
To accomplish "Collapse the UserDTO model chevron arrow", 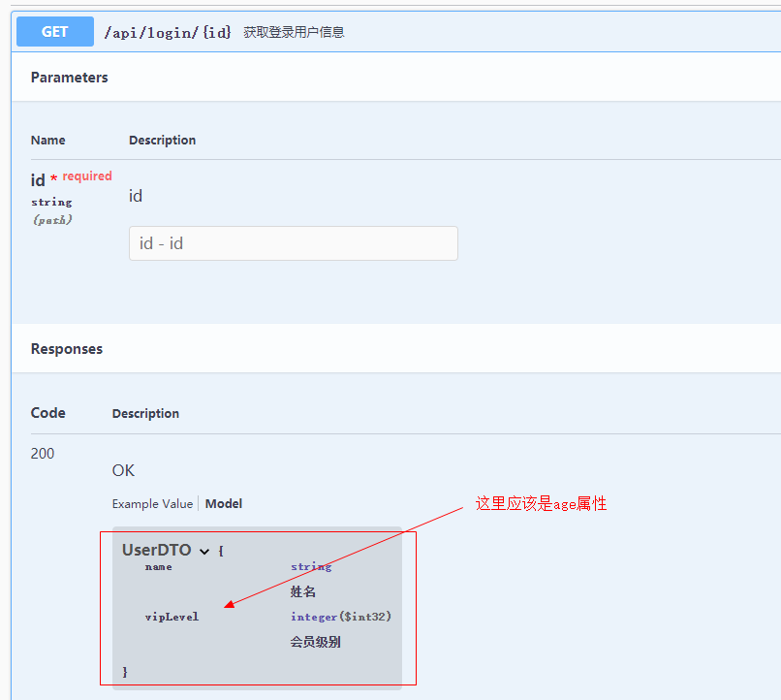I will (204, 551).
